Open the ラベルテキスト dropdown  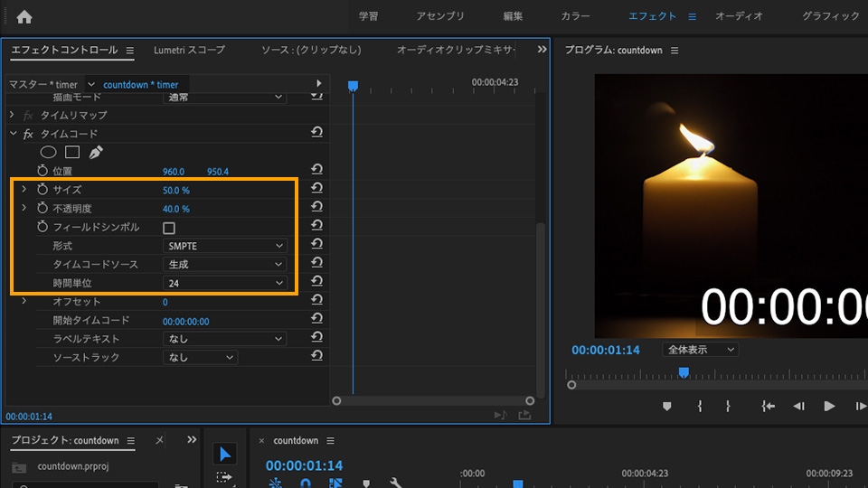point(225,339)
